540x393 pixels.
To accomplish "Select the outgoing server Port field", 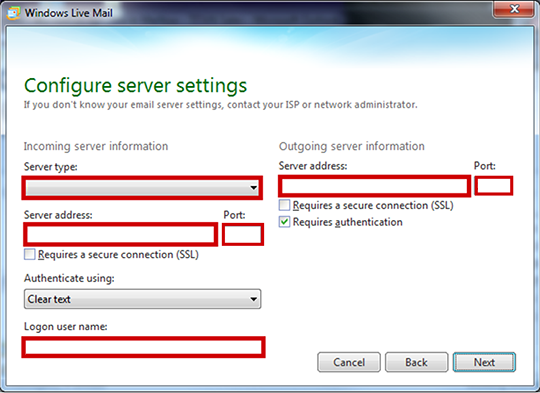I will tap(494, 186).
